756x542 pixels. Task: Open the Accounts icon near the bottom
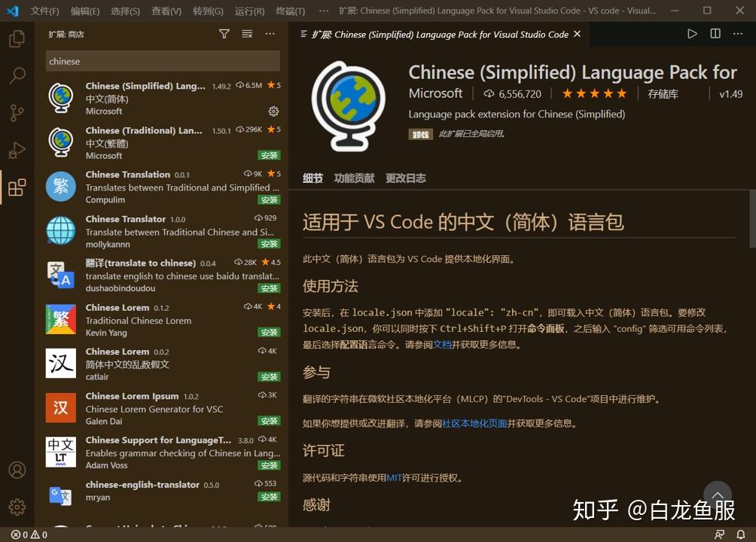17,469
